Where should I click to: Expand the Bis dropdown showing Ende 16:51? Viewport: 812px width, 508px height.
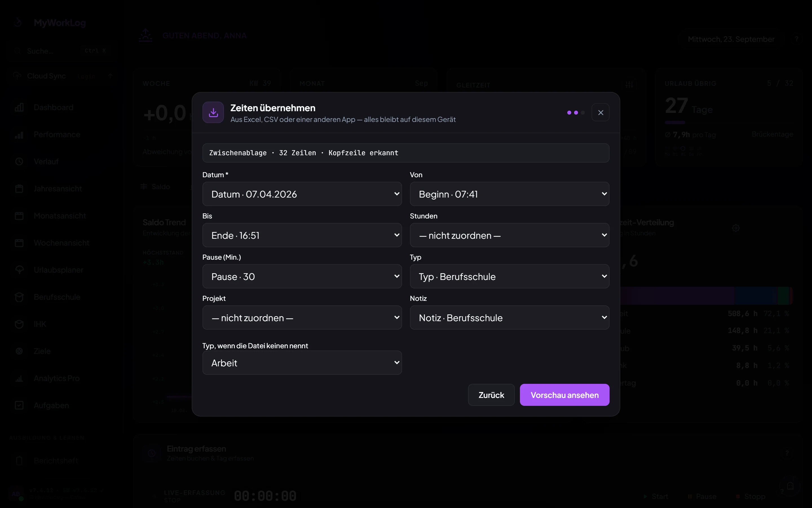(302, 235)
